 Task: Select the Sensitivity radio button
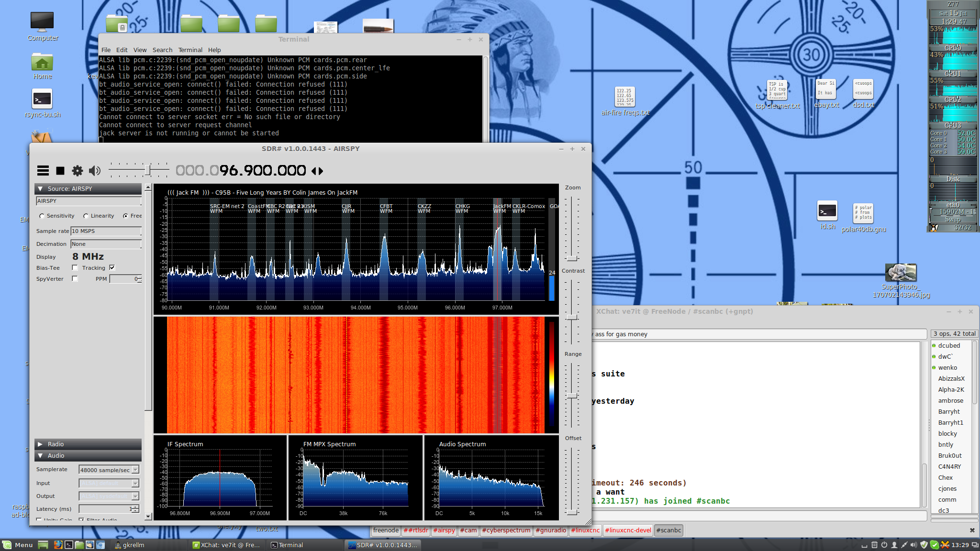42,216
